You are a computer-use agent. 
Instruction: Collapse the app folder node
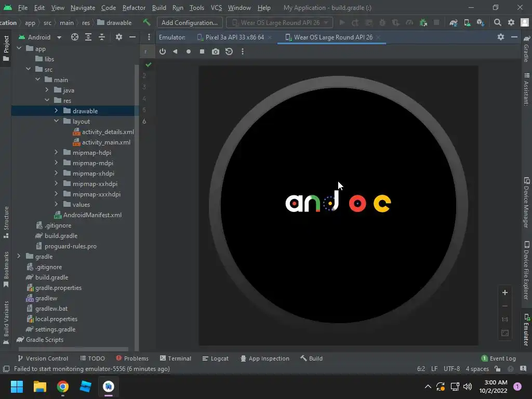click(19, 48)
